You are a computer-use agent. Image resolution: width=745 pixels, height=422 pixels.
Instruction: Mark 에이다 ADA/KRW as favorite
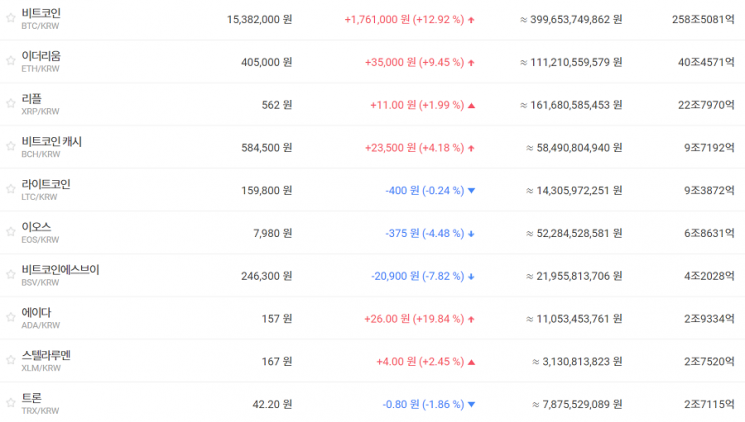pyautogui.click(x=10, y=317)
